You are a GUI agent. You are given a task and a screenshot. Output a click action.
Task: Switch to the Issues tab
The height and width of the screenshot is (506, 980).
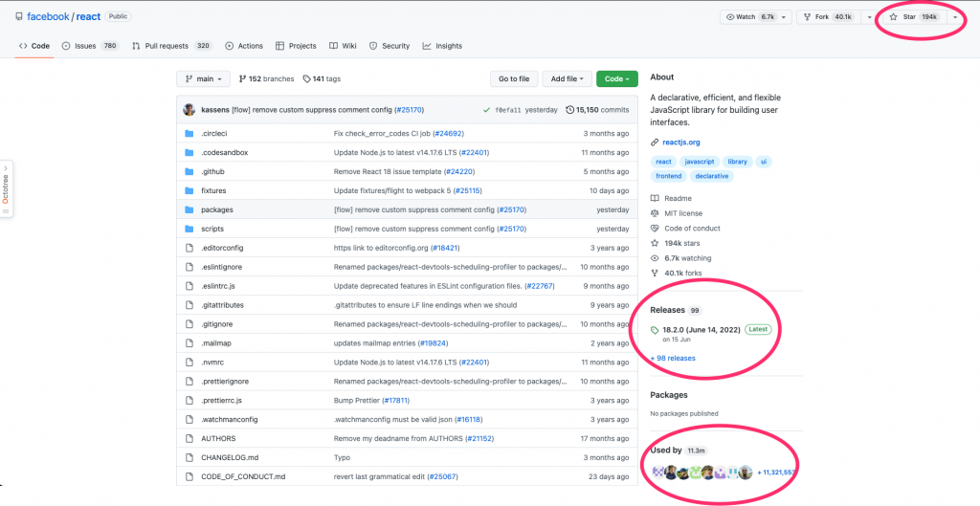click(91, 46)
